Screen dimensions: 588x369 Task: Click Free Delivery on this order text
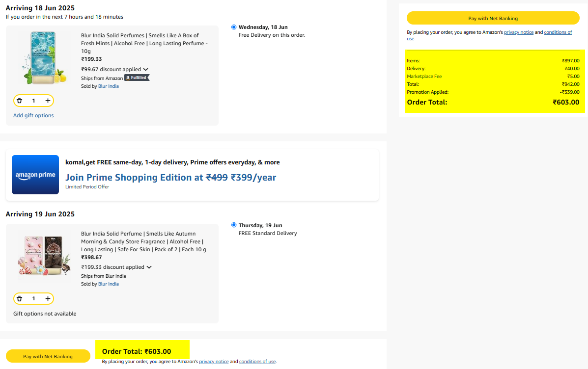click(x=272, y=35)
